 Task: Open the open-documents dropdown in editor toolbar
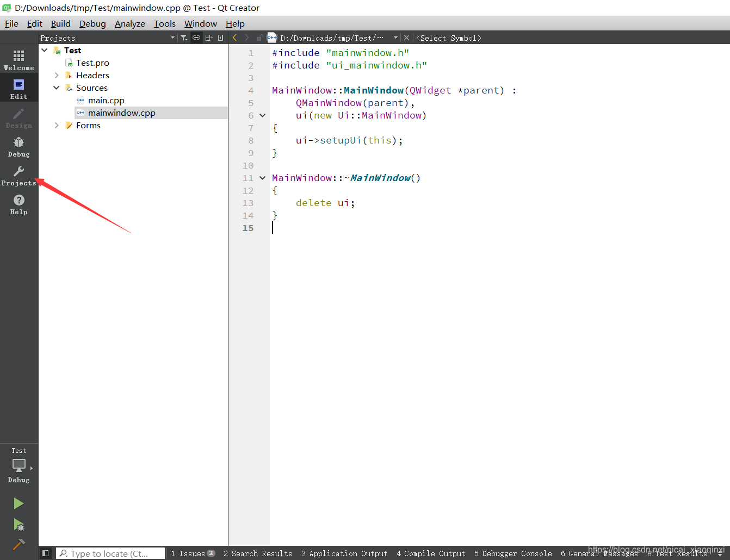click(x=395, y=38)
